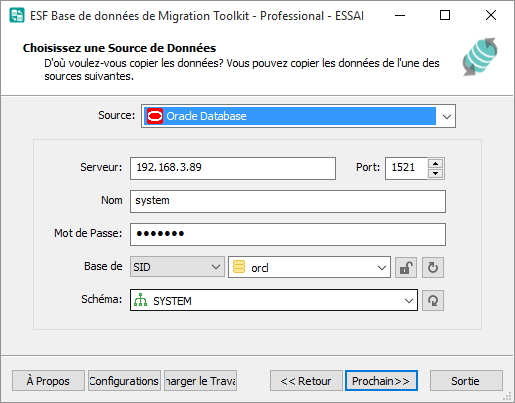Click the 'Source:' label
Screen dimensions: 515x403
coord(116,115)
